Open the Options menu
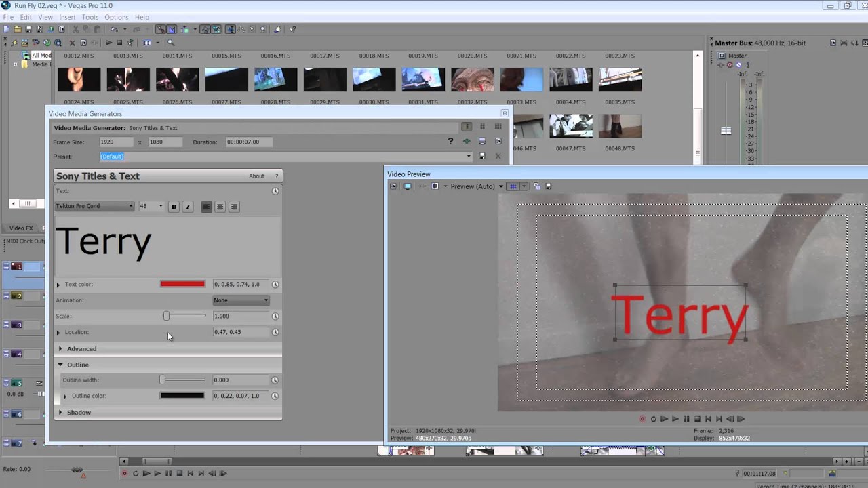868x488 pixels. point(117,17)
